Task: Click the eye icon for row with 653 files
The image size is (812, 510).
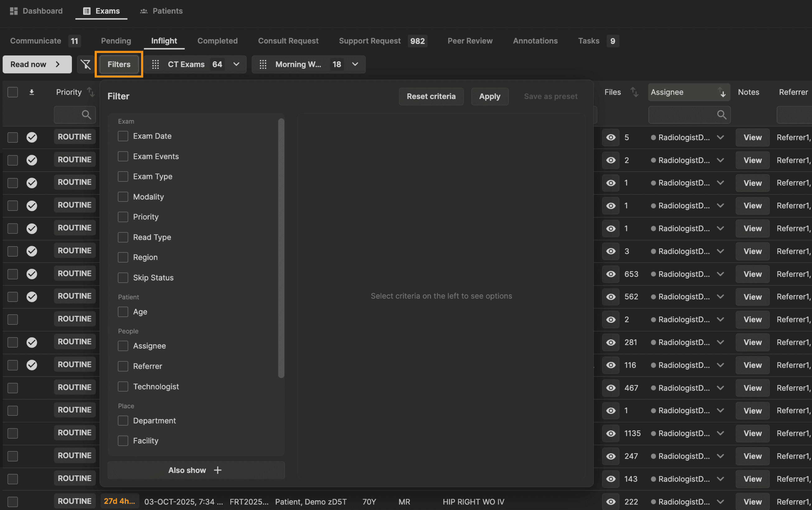Action: (x=611, y=274)
